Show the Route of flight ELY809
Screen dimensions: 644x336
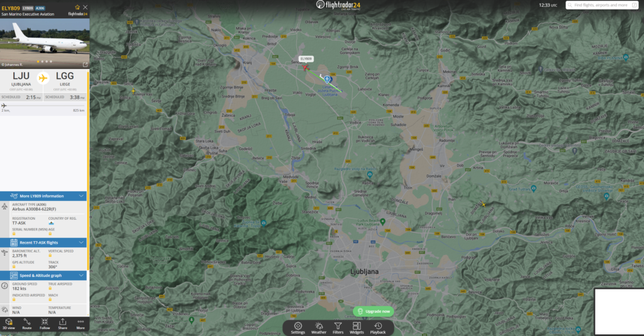coord(27,323)
